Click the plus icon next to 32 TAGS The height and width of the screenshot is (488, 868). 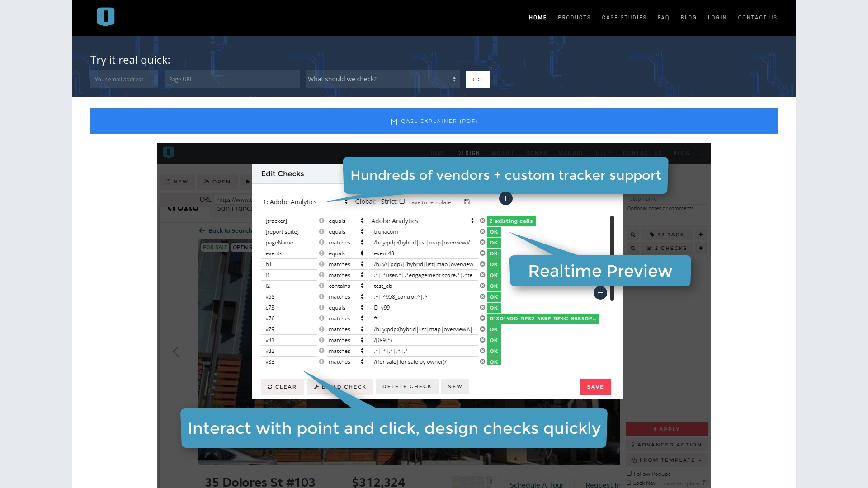pos(701,235)
